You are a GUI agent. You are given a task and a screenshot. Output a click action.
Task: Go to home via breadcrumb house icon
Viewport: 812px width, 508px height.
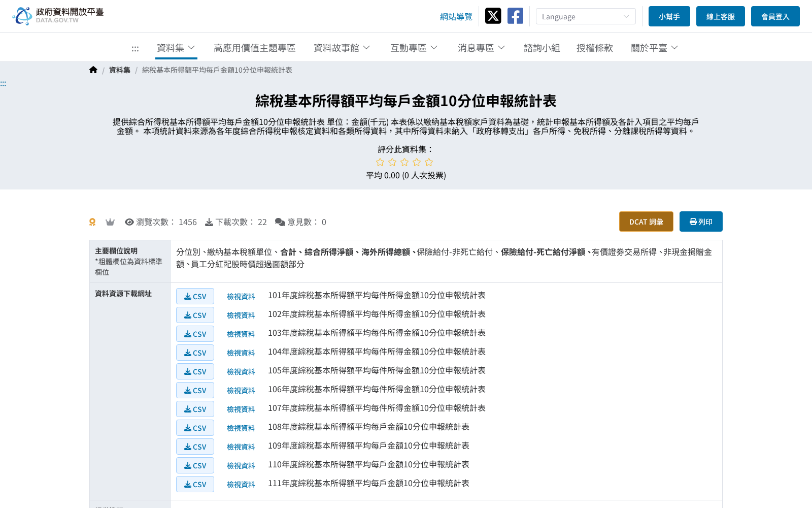coord(93,70)
